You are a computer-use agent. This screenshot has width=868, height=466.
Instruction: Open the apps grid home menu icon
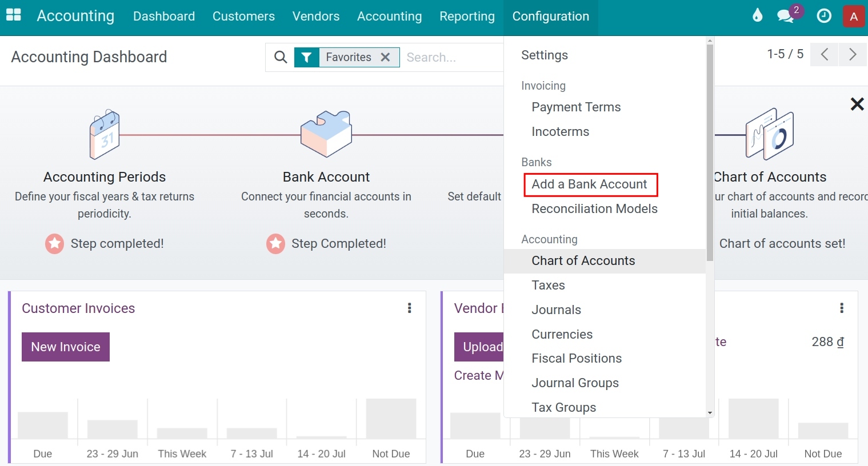[x=14, y=15]
